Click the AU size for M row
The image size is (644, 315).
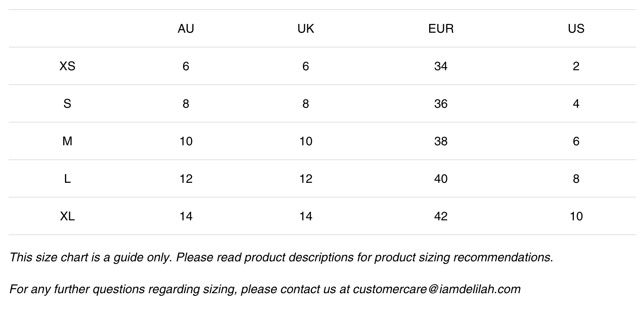point(186,141)
